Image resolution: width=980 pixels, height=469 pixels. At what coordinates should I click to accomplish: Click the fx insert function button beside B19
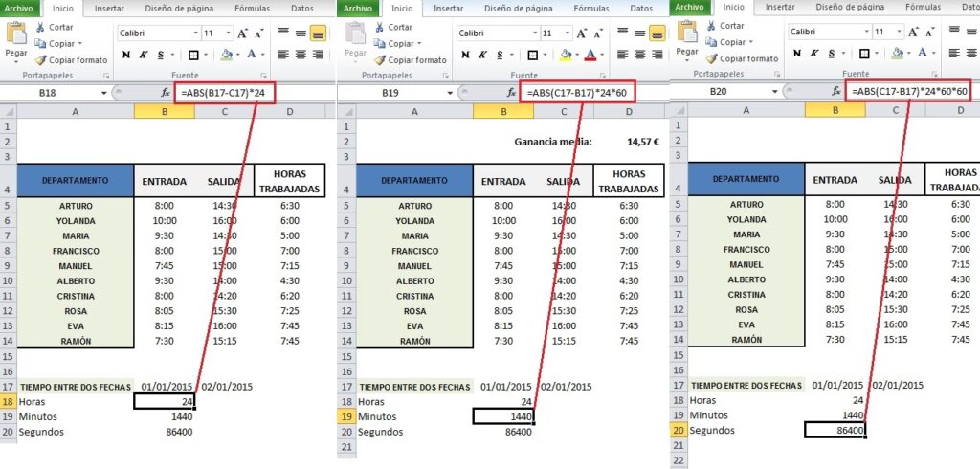tap(506, 93)
